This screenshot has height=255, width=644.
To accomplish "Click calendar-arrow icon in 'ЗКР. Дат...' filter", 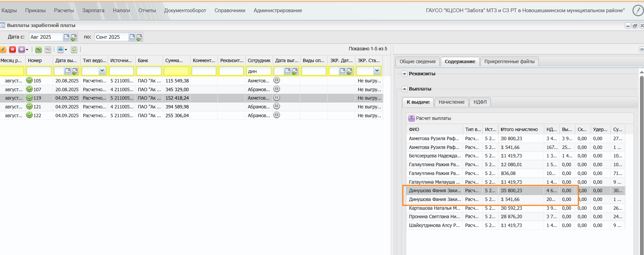I will pyautogui.click(x=350, y=71).
